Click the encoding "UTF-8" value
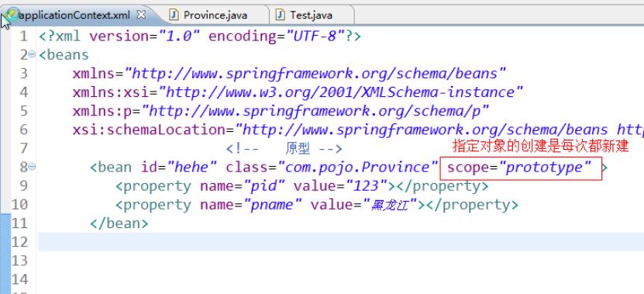The height and width of the screenshot is (294, 644). coord(315,36)
